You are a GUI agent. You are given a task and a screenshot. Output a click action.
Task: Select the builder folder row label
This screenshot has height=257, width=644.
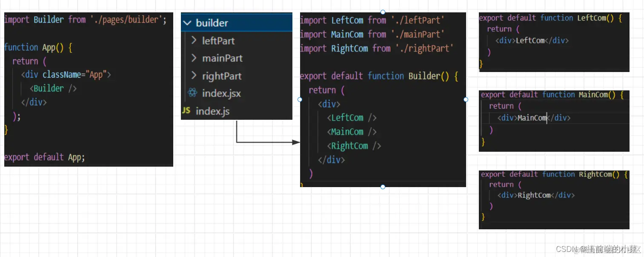tap(212, 23)
